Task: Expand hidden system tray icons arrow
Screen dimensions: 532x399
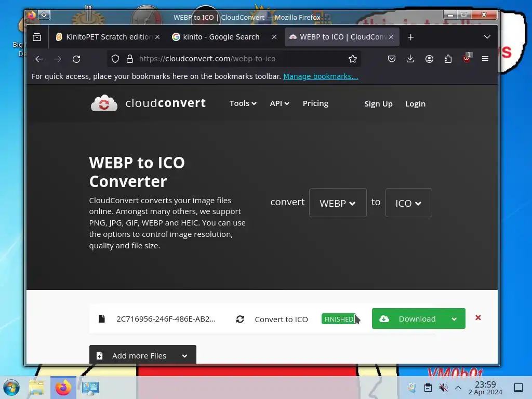Action: 458,388
